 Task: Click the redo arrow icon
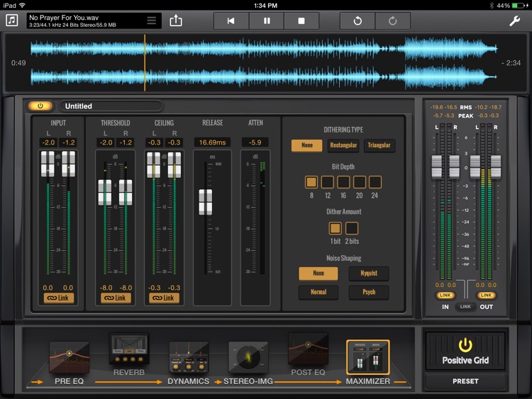click(x=393, y=21)
